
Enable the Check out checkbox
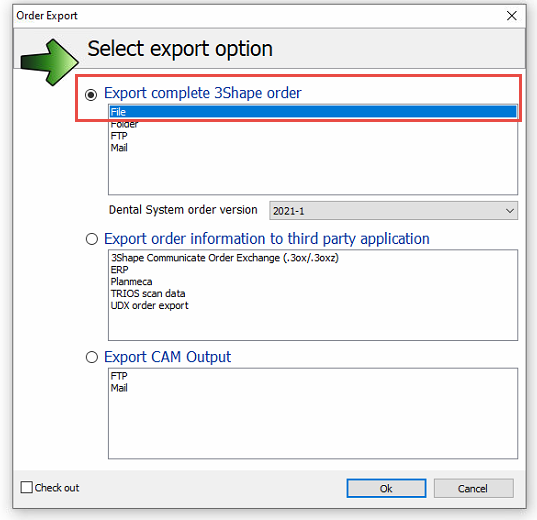27,487
